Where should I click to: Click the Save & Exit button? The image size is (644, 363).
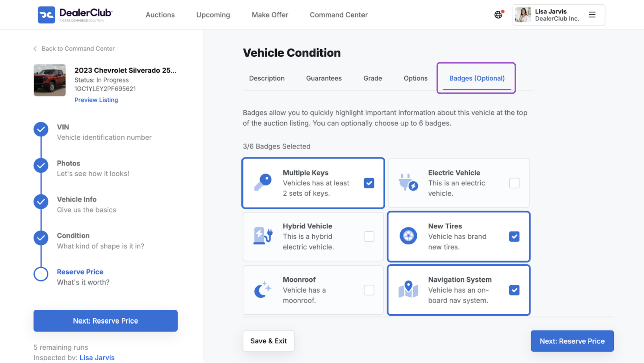pyautogui.click(x=268, y=341)
